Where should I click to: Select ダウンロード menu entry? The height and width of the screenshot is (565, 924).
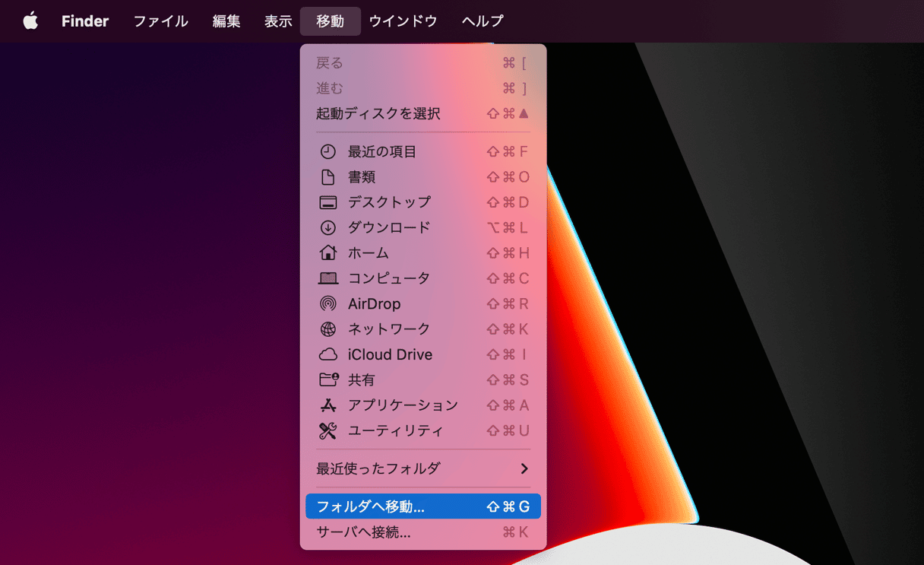pyautogui.click(x=423, y=227)
